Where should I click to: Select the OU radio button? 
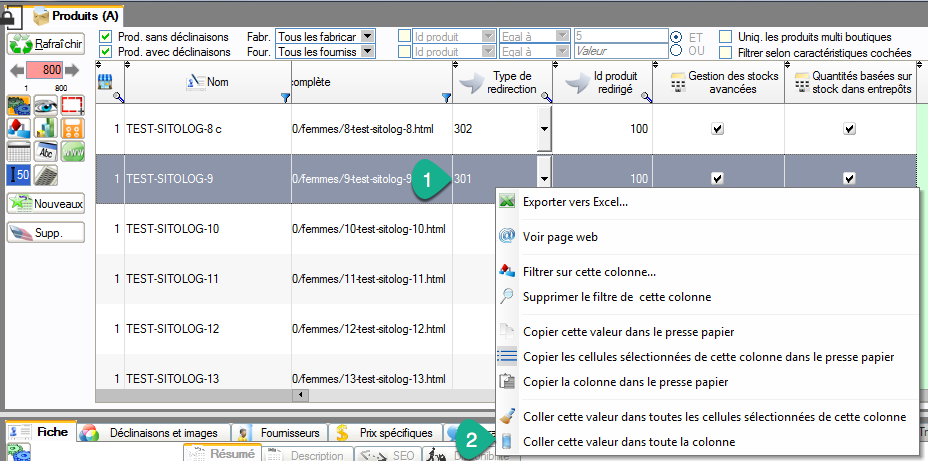coord(677,51)
